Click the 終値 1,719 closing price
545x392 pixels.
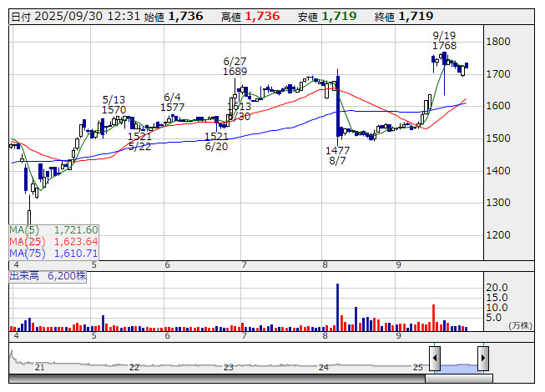coord(404,17)
